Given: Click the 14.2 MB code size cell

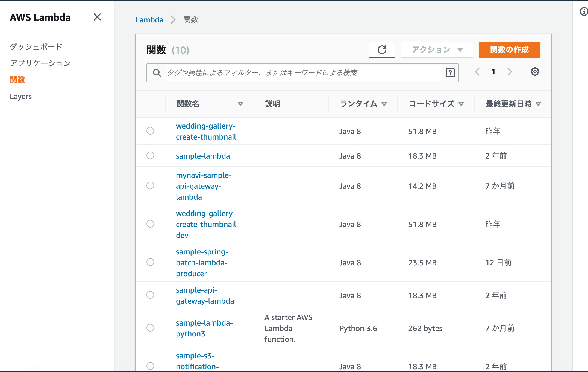Looking at the screenshot, I should coord(422,186).
